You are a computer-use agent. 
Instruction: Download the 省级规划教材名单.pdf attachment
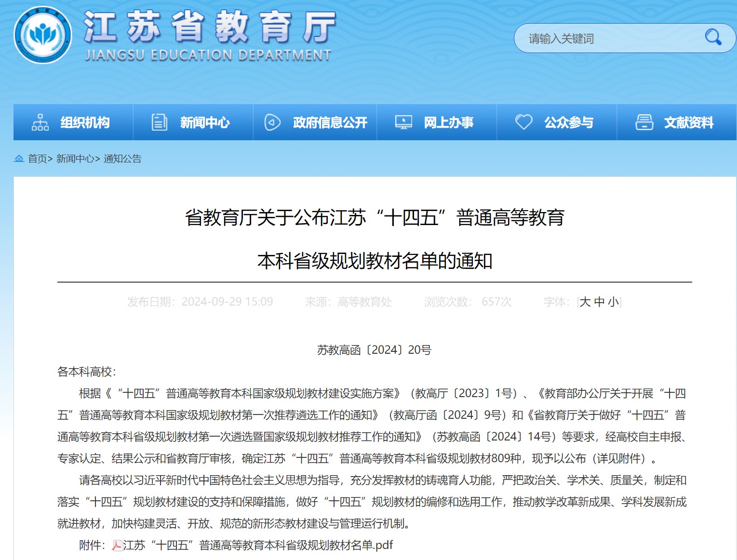(258, 546)
